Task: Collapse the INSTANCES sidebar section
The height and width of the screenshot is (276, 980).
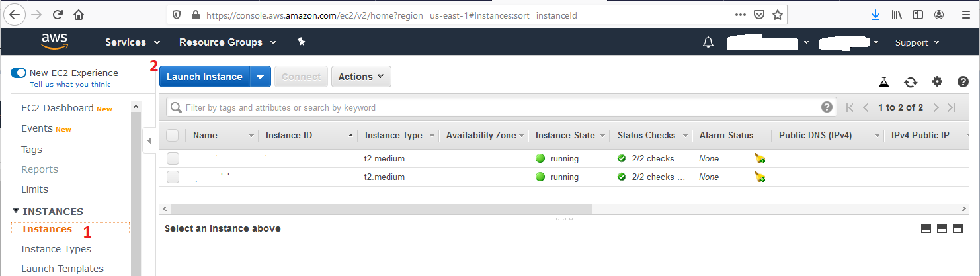Action: tap(16, 211)
